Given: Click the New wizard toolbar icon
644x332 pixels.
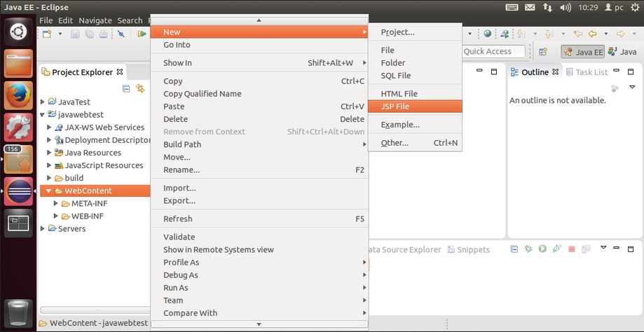Looking at the screenshot, I should [47, 34].
